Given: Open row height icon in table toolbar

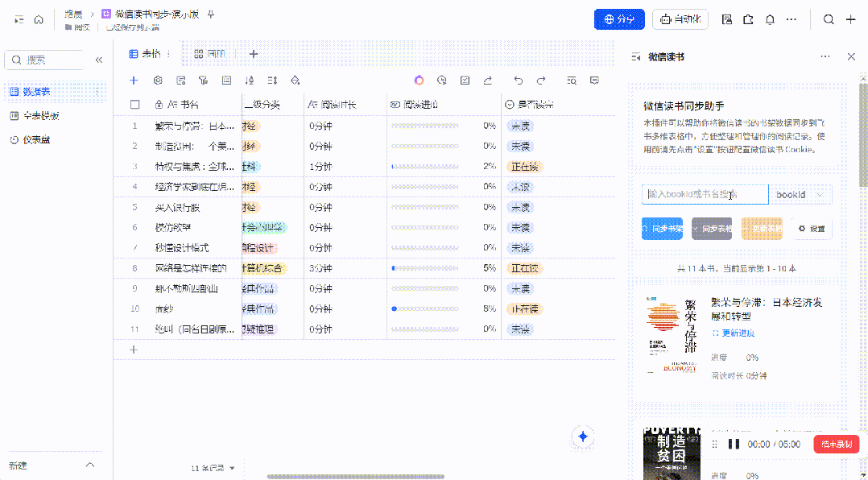Looking at the screenshot, I should (272, 81).
